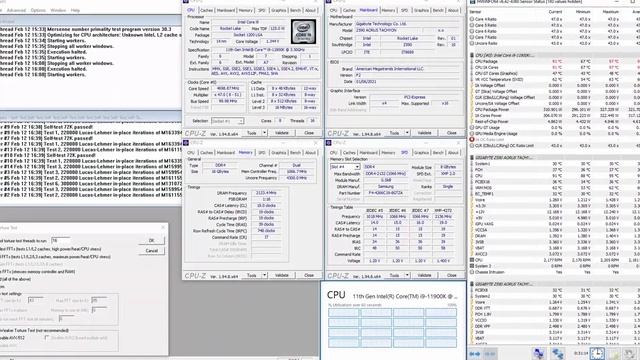640x360 pixels.
Task: Open Tools dropdown arrow in CPU-Z SPD window
Action: click(407, 275)
